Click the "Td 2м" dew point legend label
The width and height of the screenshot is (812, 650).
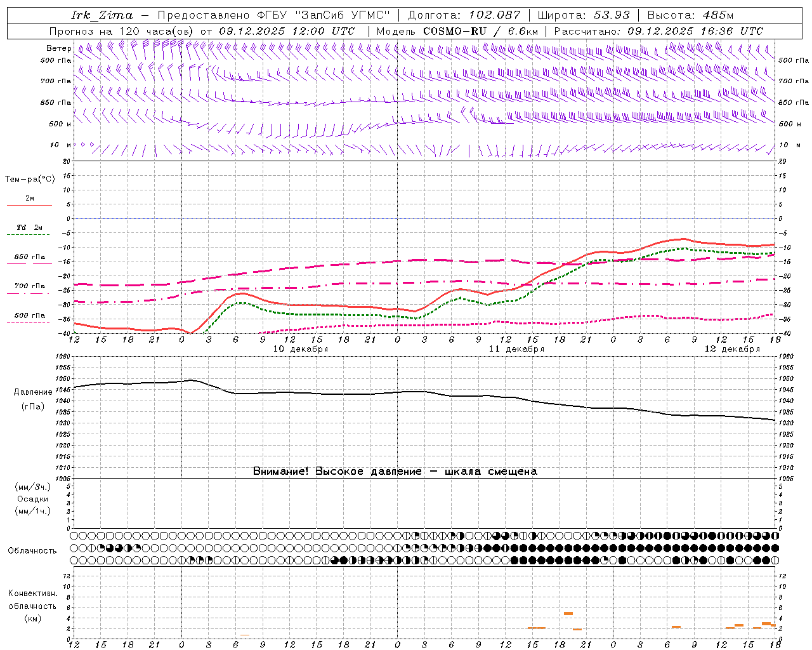(x=30, y=227)
